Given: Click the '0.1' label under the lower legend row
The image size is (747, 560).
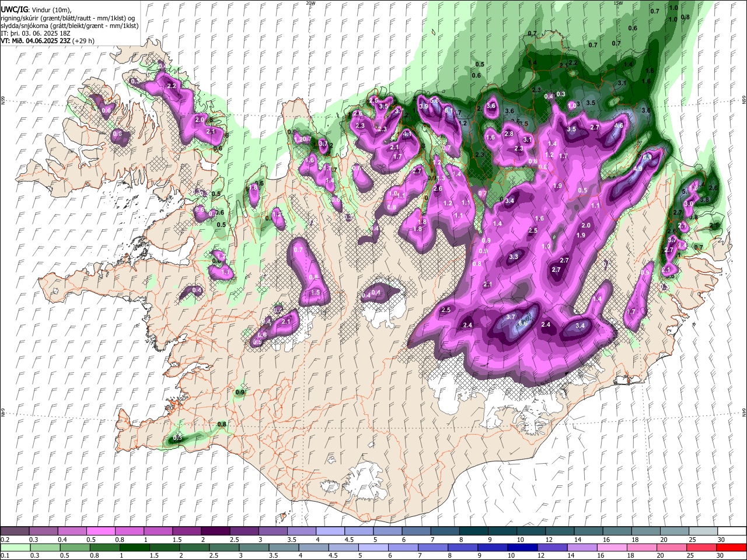Looking at the screenshot, I should (x=5, y=555).
